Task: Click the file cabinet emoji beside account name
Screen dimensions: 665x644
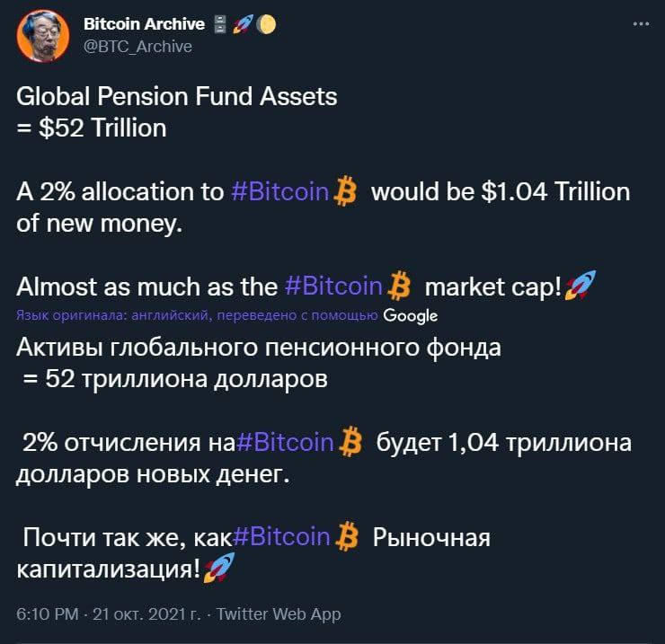Action: [x=219, y=24]
